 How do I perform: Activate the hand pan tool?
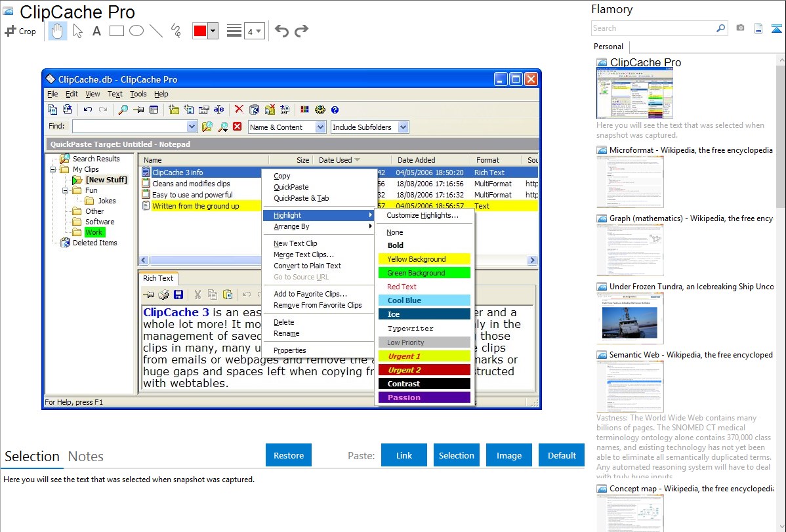57,31
